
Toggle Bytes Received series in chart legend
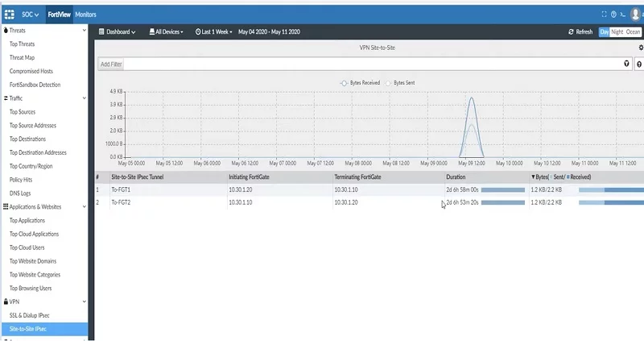click(x=360, y=83)
